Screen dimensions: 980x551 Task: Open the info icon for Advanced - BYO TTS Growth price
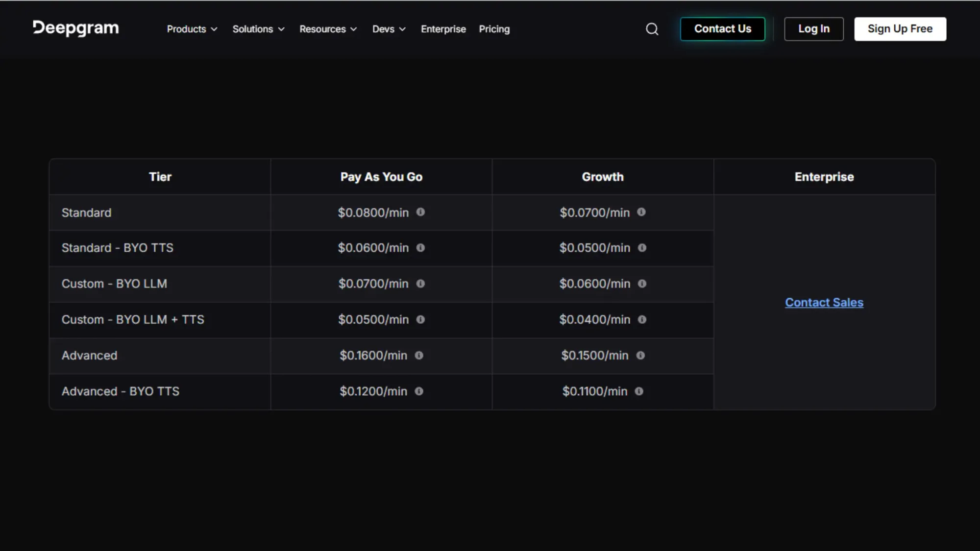(639, 391)
